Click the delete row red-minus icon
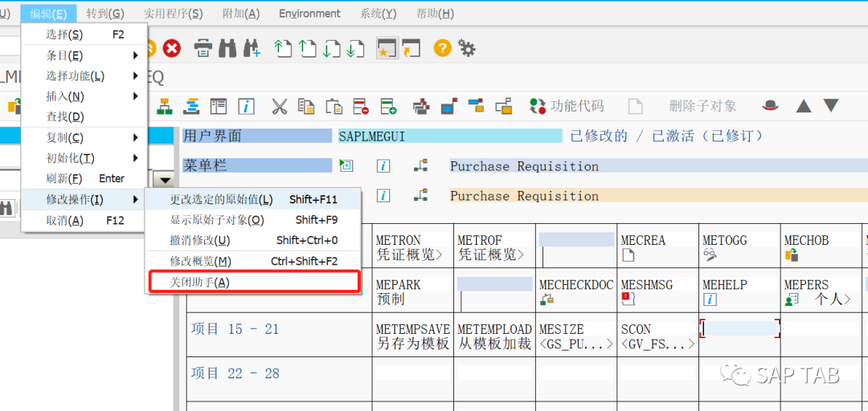Image resolution: width=868 pixels, height=411 pixels. 361,106
